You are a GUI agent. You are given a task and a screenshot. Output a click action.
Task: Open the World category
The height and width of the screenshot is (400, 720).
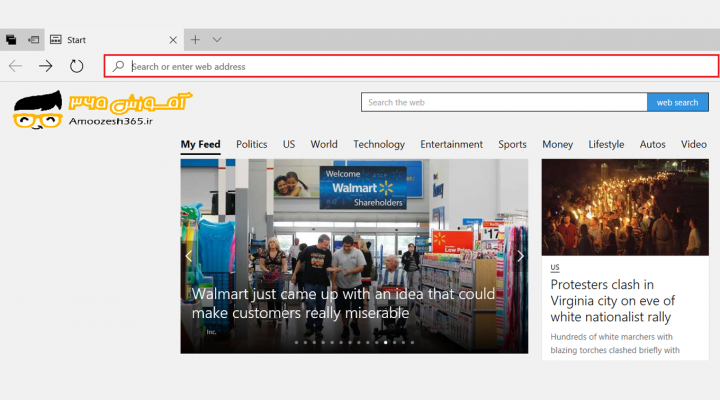tap(324, 144)
